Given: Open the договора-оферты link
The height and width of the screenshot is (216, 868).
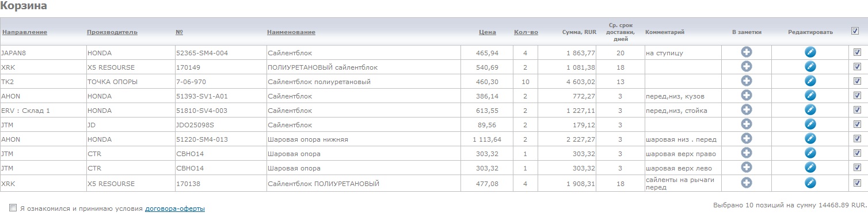Looking at the screenshot, I should coord(175,209).
